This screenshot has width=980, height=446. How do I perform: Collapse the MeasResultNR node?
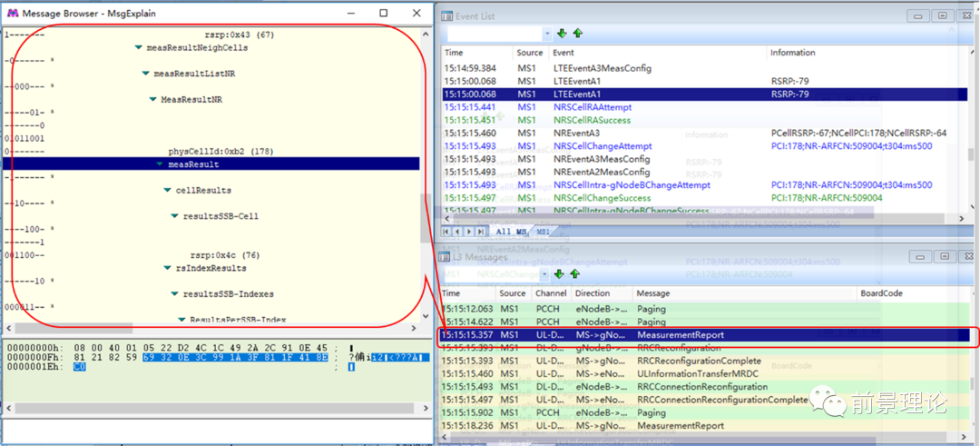[153, 100]
